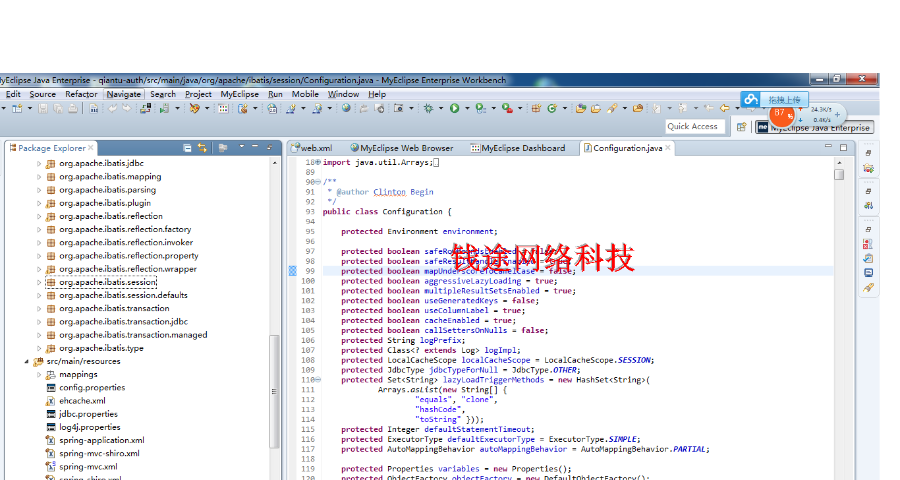
Task: Expand the org.apache.ibatis.session package node
Action: [x=38, y=282]
